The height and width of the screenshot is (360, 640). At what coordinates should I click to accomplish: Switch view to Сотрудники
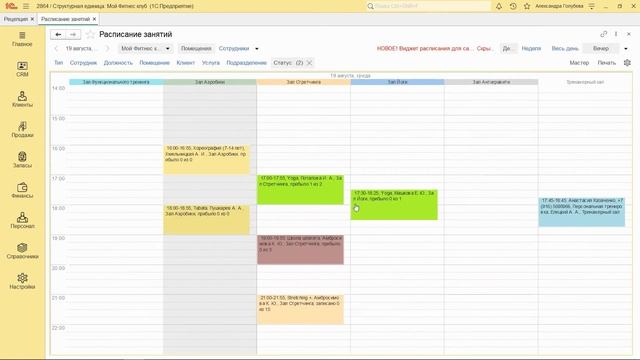pyautogui.click(x=234, y=48)
